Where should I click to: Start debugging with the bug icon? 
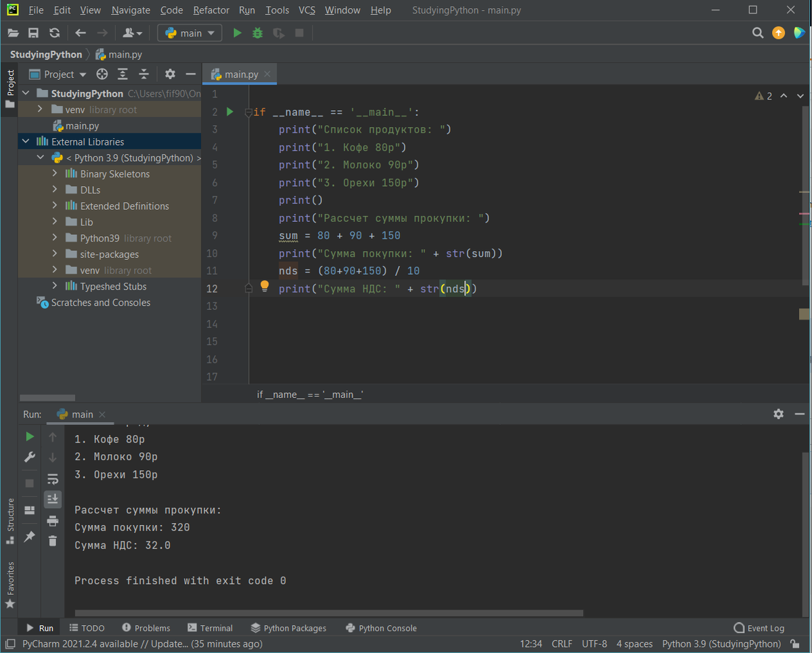coord(257,33)
